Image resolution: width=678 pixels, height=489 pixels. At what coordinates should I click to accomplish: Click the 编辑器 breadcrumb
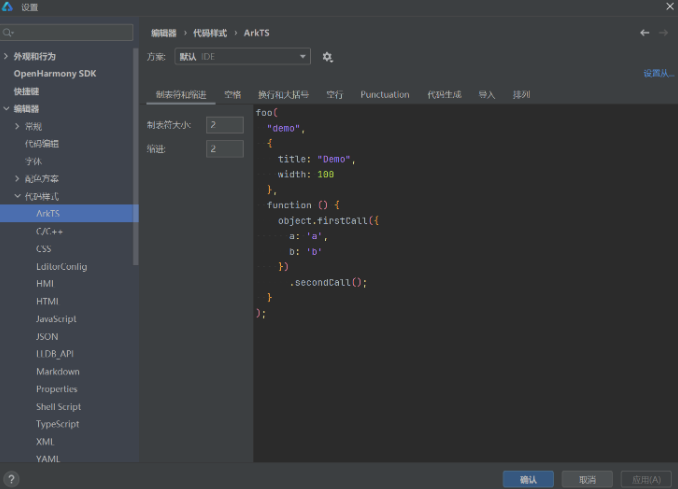click(x=163, y=33)
